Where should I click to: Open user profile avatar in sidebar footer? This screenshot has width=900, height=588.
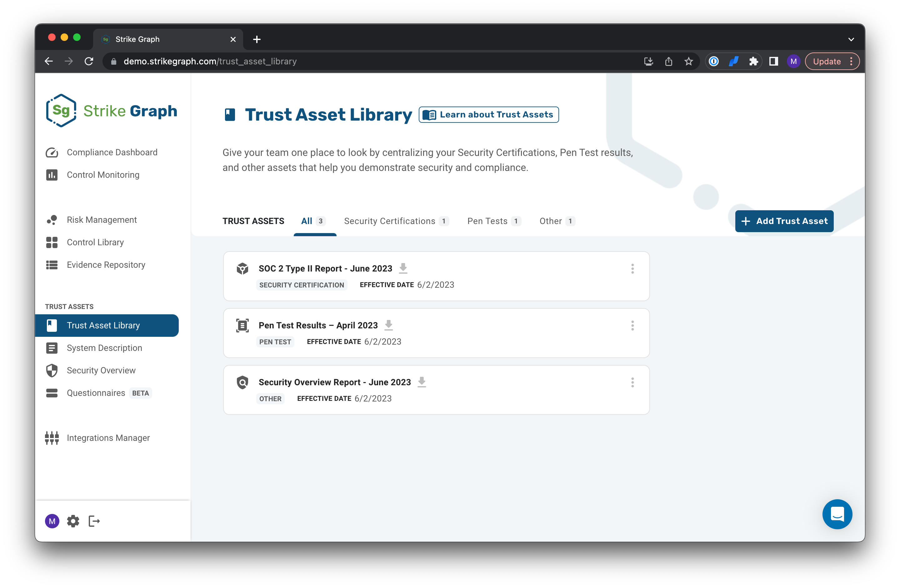(x=52, y=521)
